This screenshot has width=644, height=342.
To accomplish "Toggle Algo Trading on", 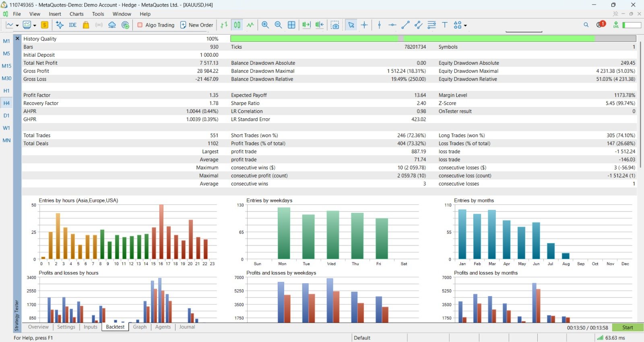I will pyautogui.click(x=156, y=25).
